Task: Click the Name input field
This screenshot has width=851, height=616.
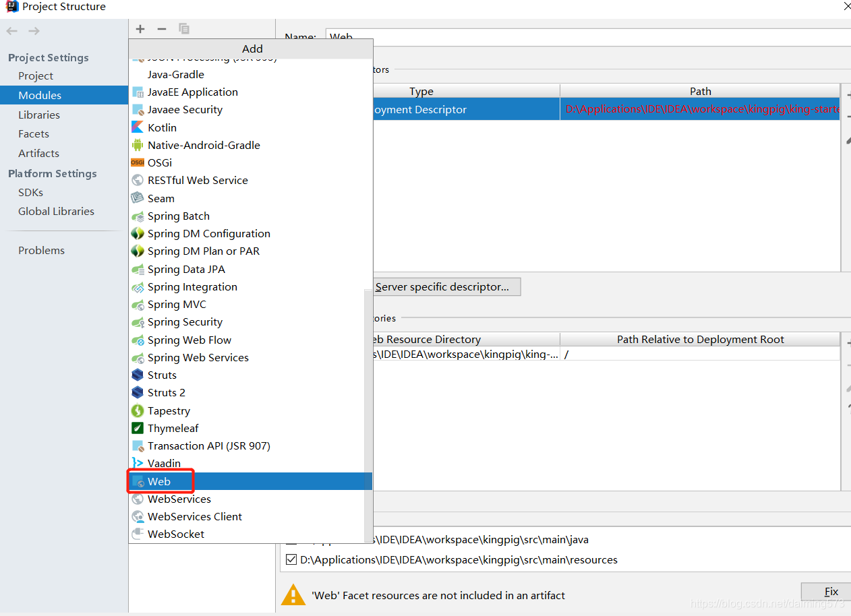Action: click(588, 37)
